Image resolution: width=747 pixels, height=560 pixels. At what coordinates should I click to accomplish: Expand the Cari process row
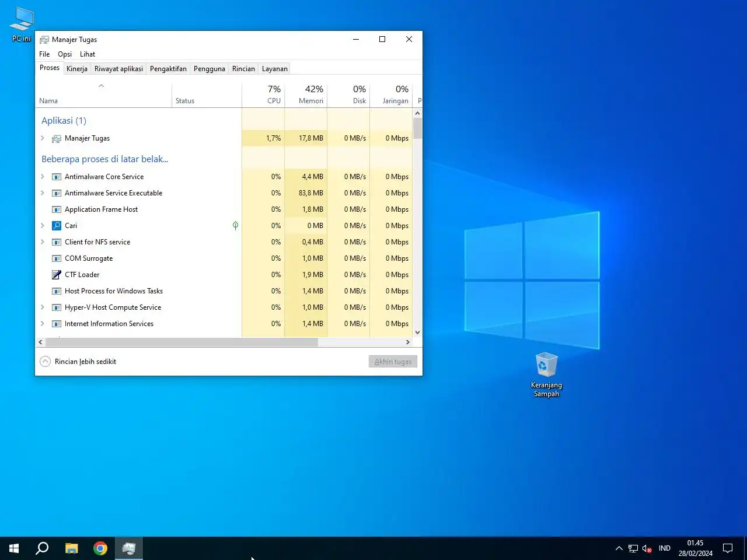click(43, 226)
